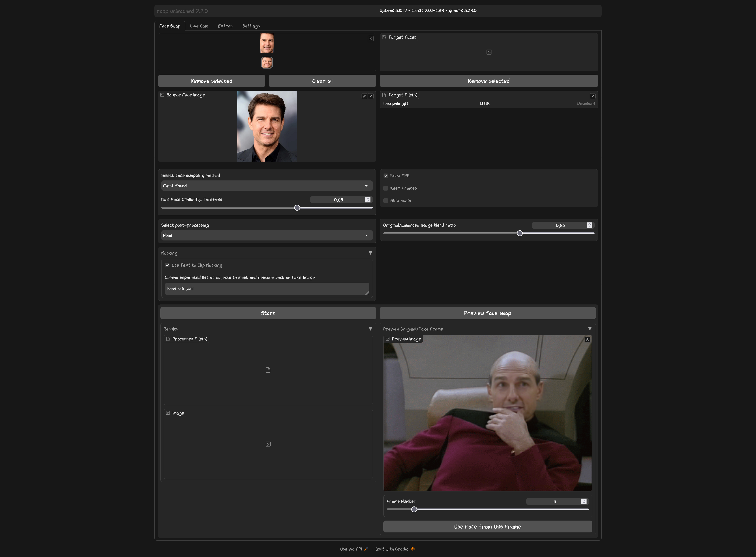Disable the Keep FPS checkbox

click(386, 175)
